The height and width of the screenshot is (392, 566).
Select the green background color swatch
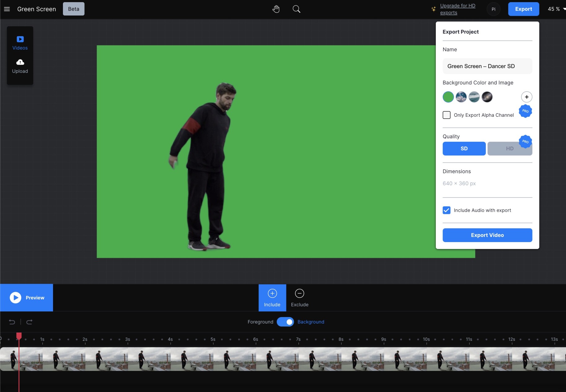(448, 97)
